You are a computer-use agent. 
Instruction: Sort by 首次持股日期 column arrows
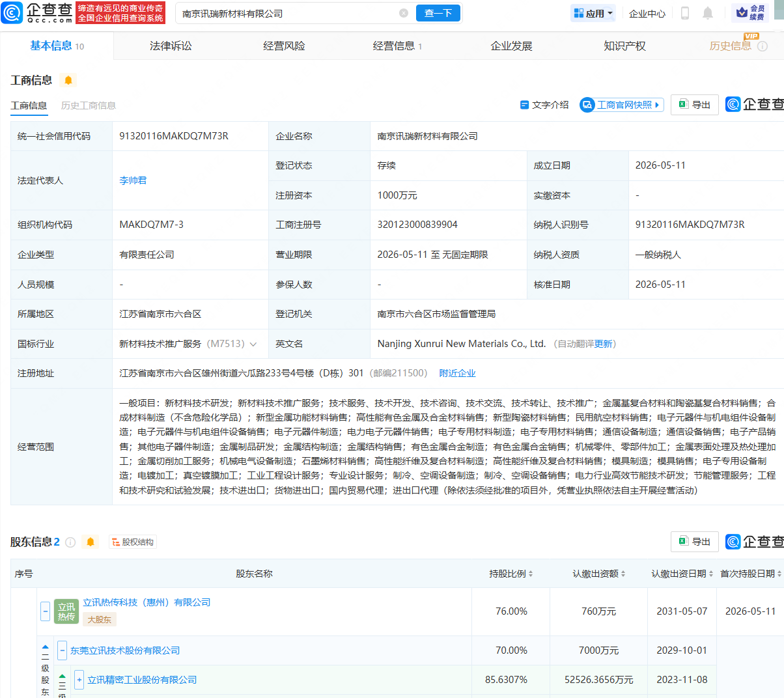click(780, 574)
